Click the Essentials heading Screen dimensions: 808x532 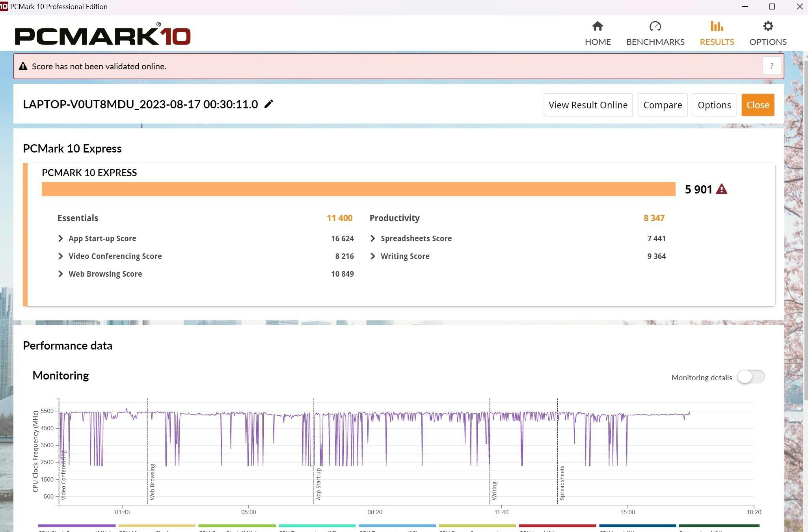(x=78, y=218)
